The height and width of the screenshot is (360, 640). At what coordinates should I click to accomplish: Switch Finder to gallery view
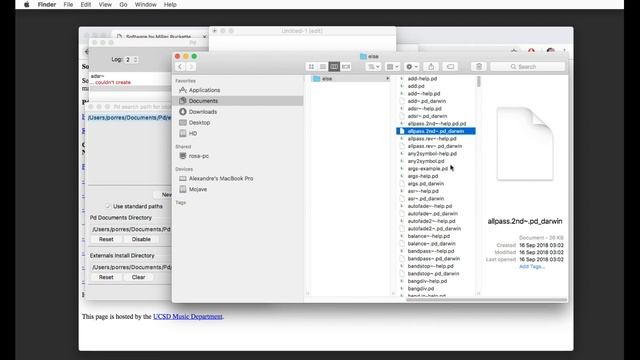point(346,67)
